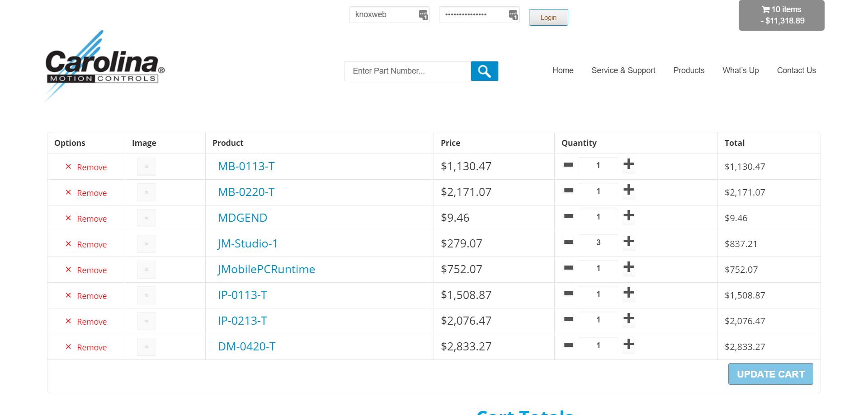The width and height of the screenshot is (868, 415).
Task: Open product thumbnail for IP-0113-T
Action: (146, 295)
